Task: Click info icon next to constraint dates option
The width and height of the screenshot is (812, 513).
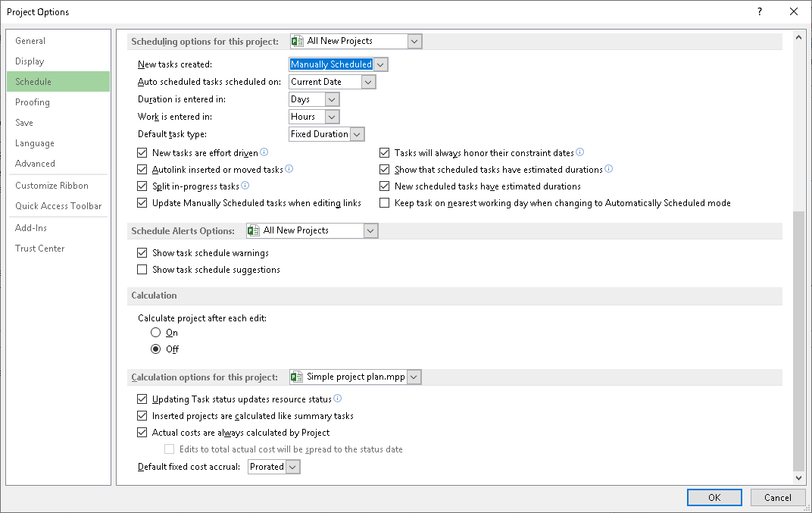Action: [580, 152]
